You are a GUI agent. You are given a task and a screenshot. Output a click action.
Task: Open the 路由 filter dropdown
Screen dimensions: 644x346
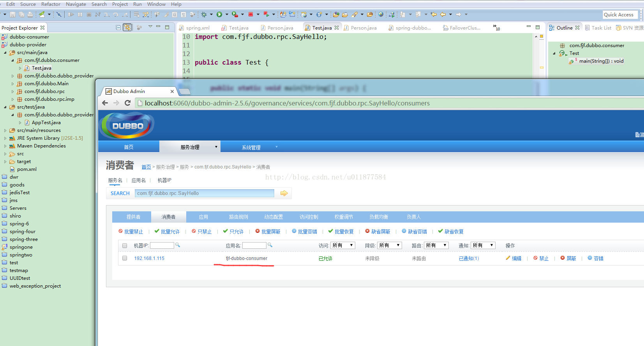pos(436,245)
